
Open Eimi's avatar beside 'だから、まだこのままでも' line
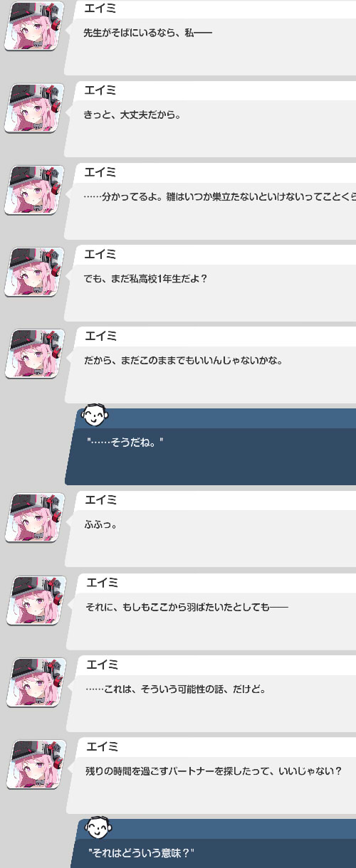click(34, 354)
